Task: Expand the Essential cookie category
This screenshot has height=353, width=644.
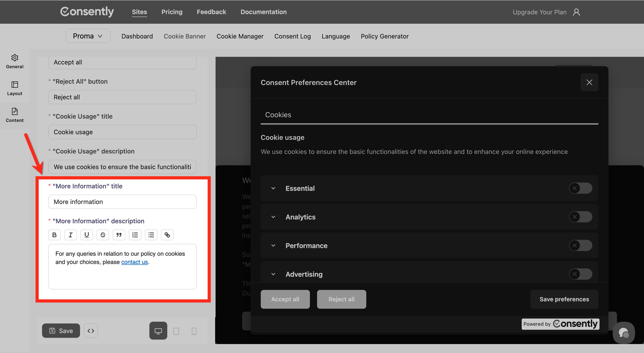Action: click(x=273, y=188)
